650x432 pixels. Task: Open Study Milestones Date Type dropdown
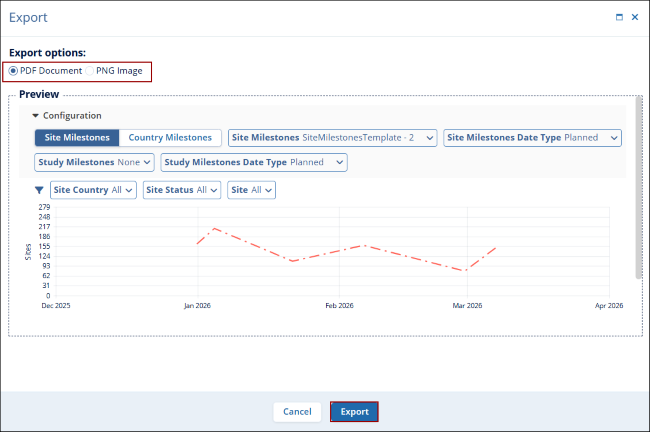[254, 161]
